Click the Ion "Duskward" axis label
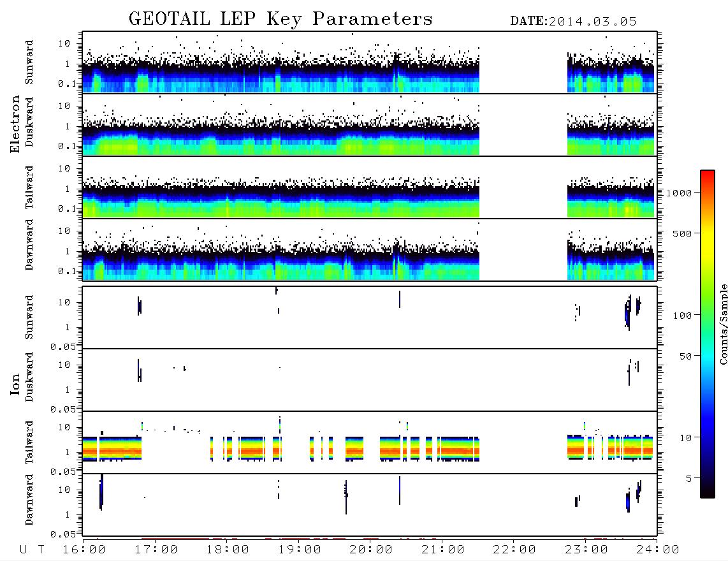 click(x=29, y=377)
